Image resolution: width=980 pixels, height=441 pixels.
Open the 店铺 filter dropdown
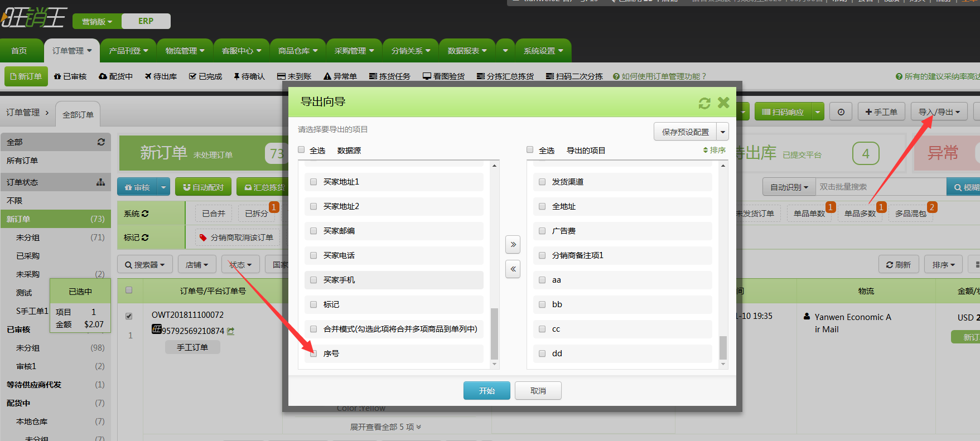(197, 265)
